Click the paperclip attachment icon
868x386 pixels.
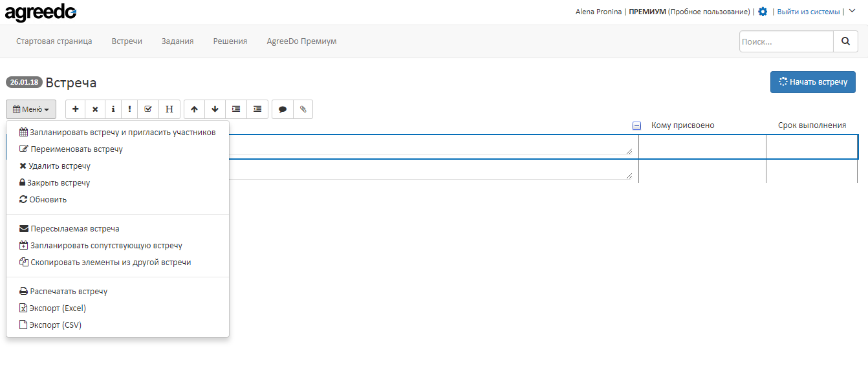point(303,109)
